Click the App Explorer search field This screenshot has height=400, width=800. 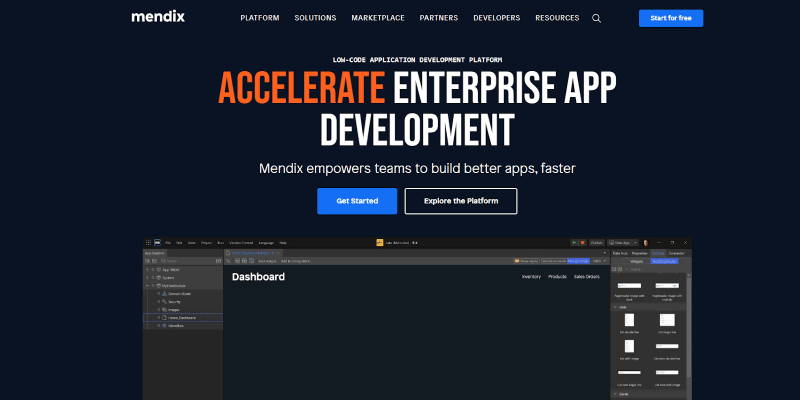point(187,261)
